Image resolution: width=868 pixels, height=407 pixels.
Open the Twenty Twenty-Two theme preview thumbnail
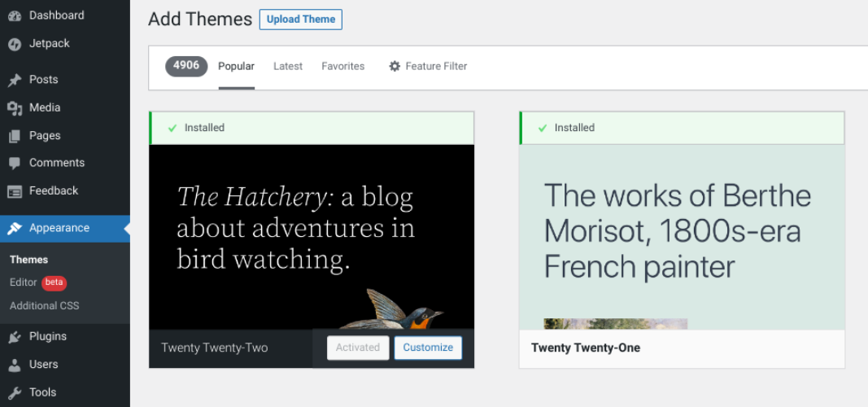click(x=312, y=237)
